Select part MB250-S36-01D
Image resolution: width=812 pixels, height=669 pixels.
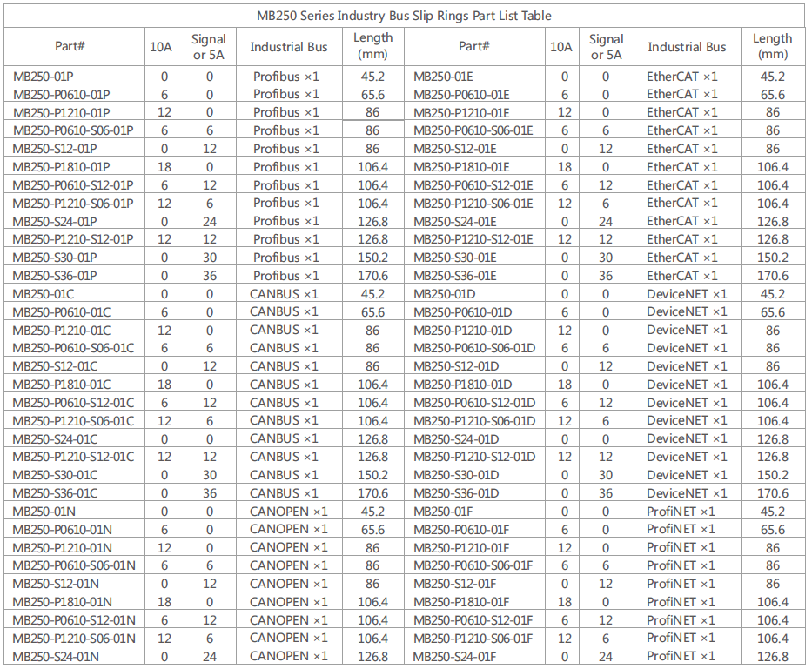pyautogui.click(x=456, y=493)
